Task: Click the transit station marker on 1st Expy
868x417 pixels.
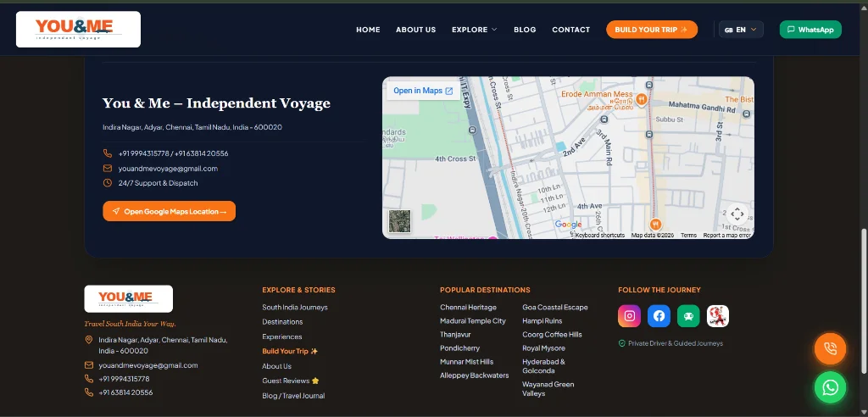Action: click(x=471, y=131)
